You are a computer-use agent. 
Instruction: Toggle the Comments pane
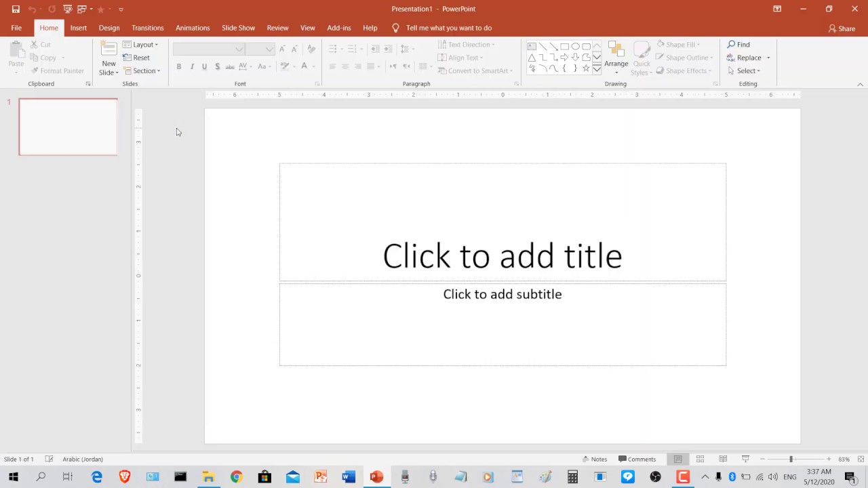click(x=637, y=460)
